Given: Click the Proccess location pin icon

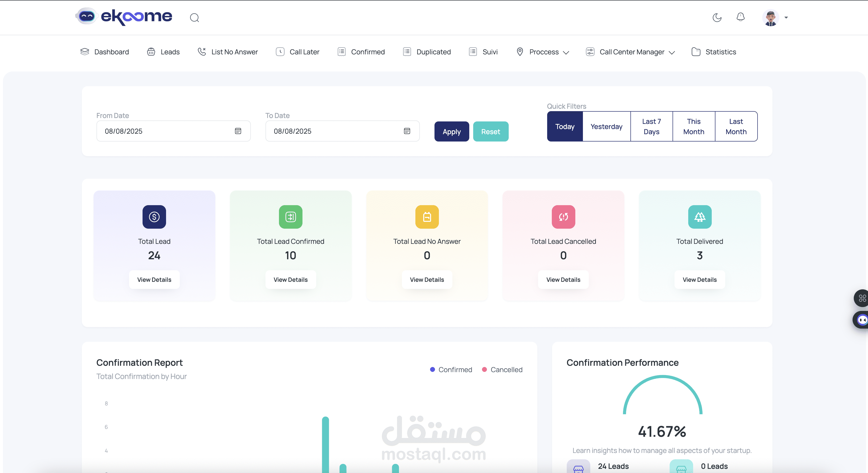Looking at the screenshot, I should point(520,52).
